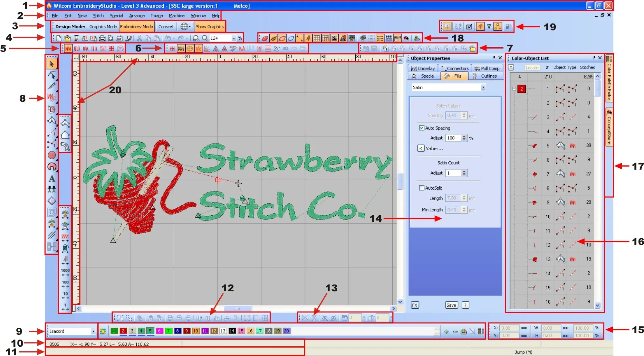Click the canvas horizontal scrollbar thumb

[238, 308]
